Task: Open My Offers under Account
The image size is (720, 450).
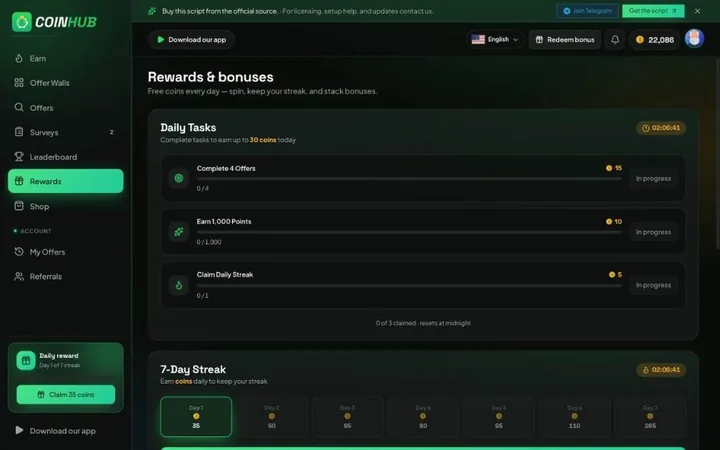Action: click(x=66, y=252)
